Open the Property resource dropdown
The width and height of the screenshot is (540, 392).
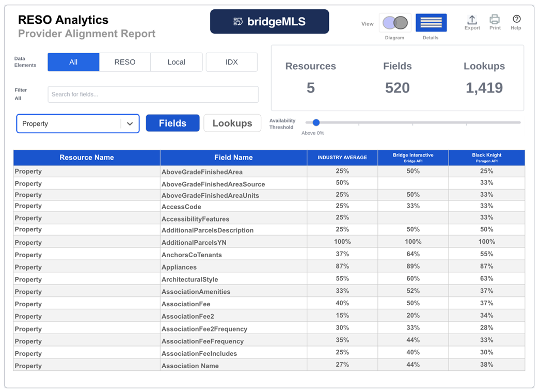78,123
